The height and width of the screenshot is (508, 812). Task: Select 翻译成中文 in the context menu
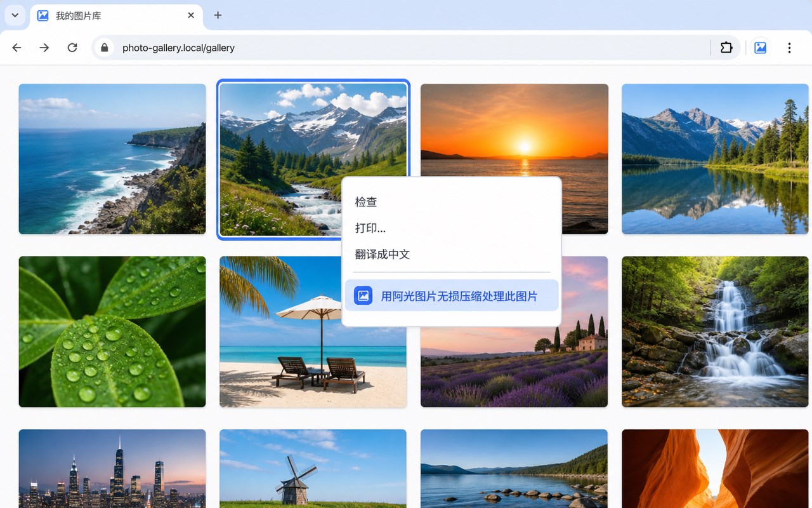pos(451,255)
